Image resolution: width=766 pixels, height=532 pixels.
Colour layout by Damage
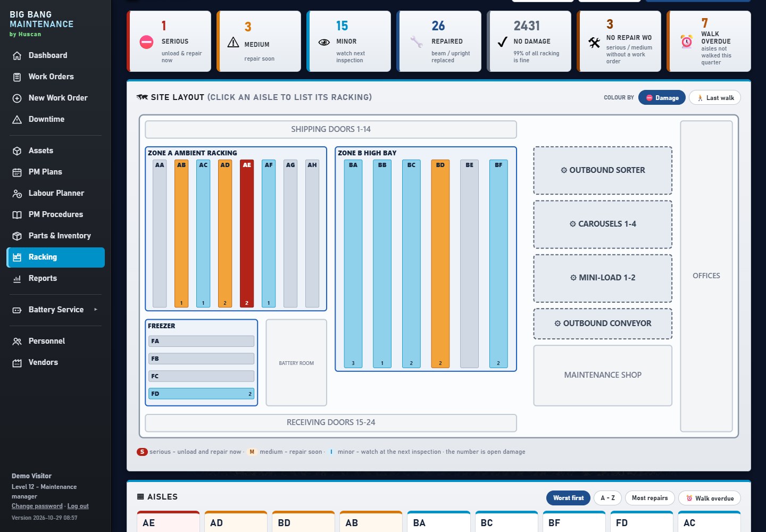662,98
